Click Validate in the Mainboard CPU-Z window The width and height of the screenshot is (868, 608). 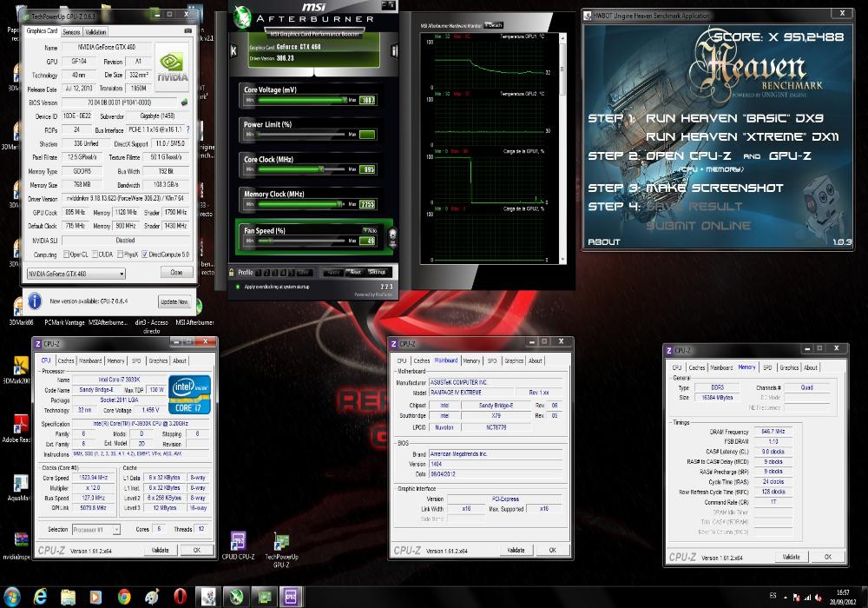click(516, 550)
